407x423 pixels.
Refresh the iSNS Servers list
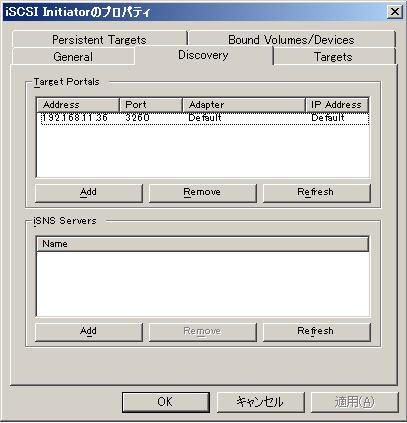tap(317, 331)
